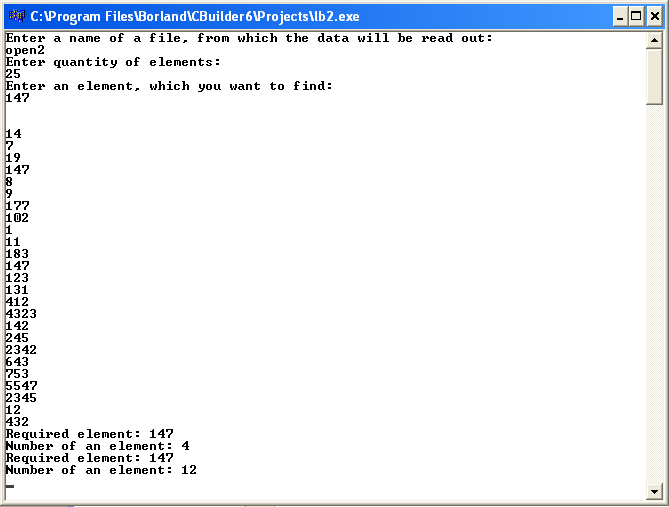
Task: Click the empty scrollbar track below thumb
Action: [654, 294]
